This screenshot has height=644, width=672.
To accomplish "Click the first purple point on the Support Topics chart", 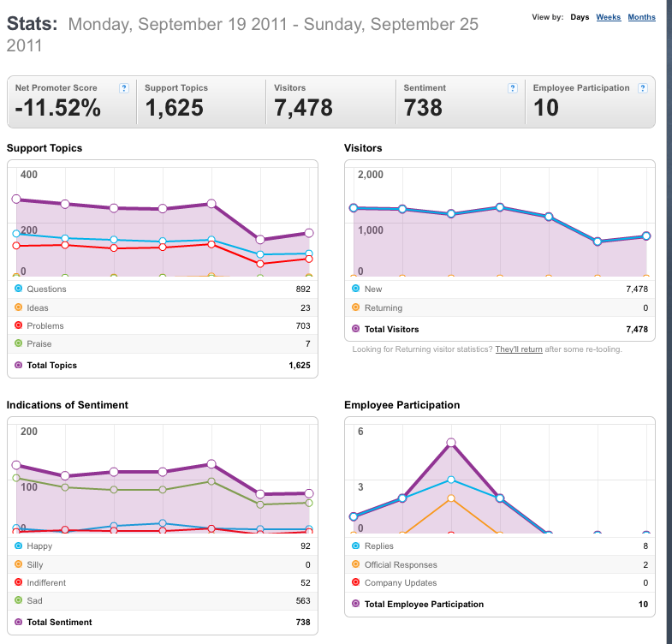I will click(16, 199).
